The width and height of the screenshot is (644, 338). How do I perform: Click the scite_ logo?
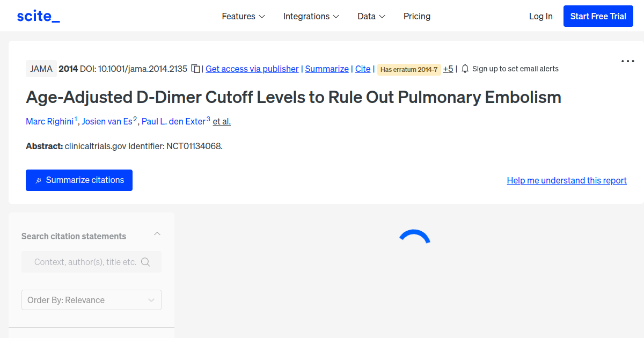click(x=38, y=16)
